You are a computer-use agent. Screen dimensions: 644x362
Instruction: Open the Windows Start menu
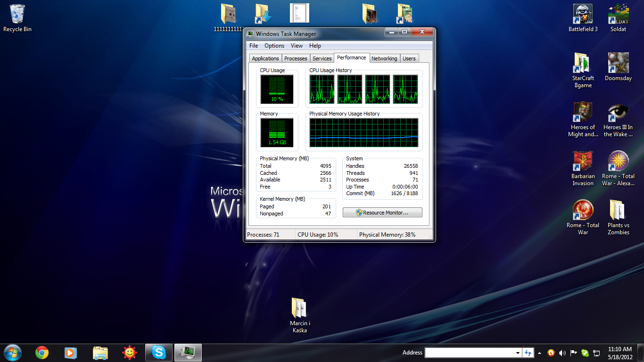pyautogui.click(x=12, y=352)
